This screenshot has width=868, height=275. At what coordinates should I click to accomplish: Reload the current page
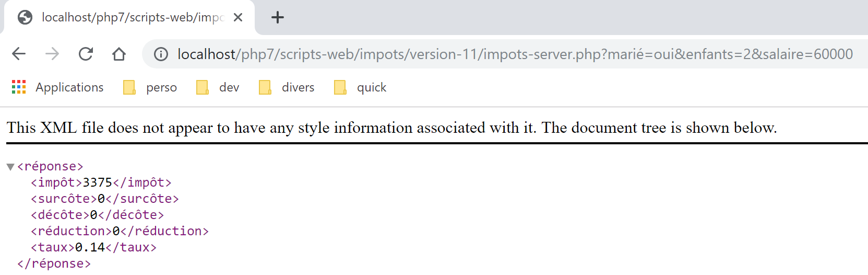(86, 54)
